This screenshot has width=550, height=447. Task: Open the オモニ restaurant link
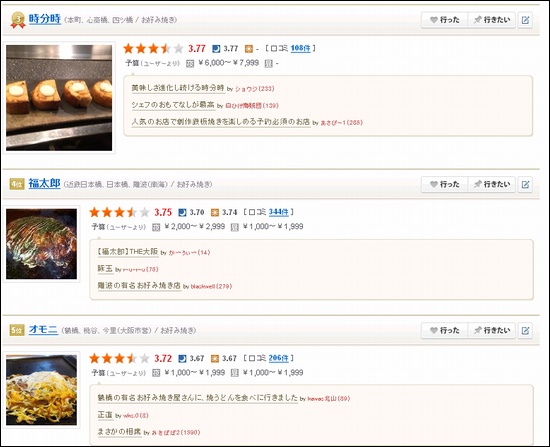43,329
